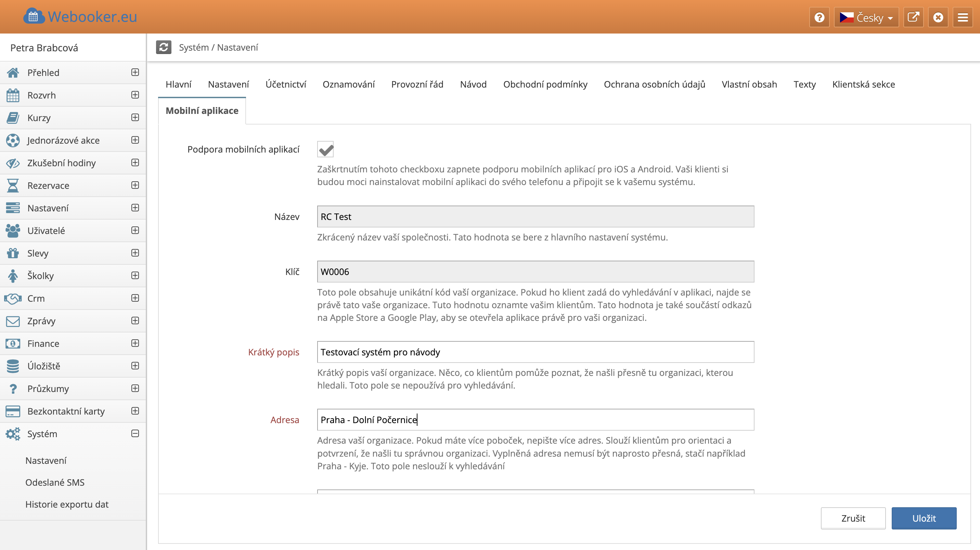Click the Zprávy envelope icon

[13, 321]
